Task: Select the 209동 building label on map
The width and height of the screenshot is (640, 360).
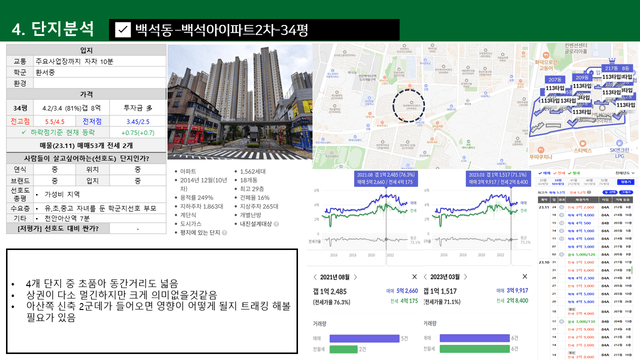Action: click(582, 78)
